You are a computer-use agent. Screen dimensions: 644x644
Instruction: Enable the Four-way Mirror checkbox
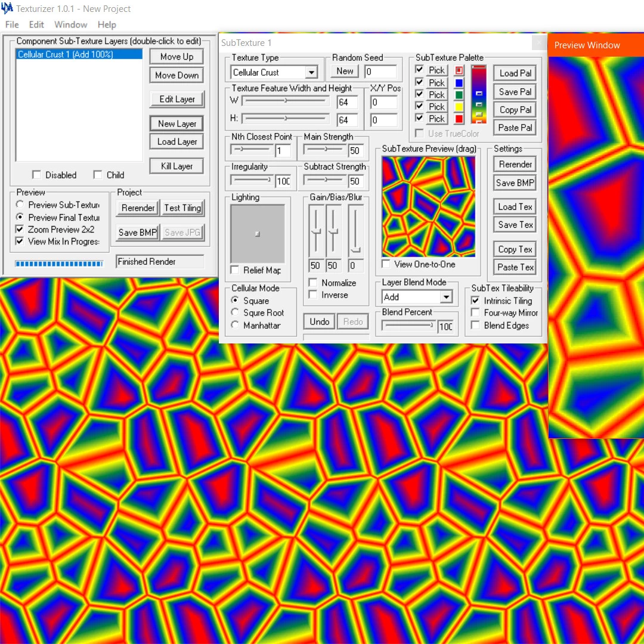click(475, 312)
